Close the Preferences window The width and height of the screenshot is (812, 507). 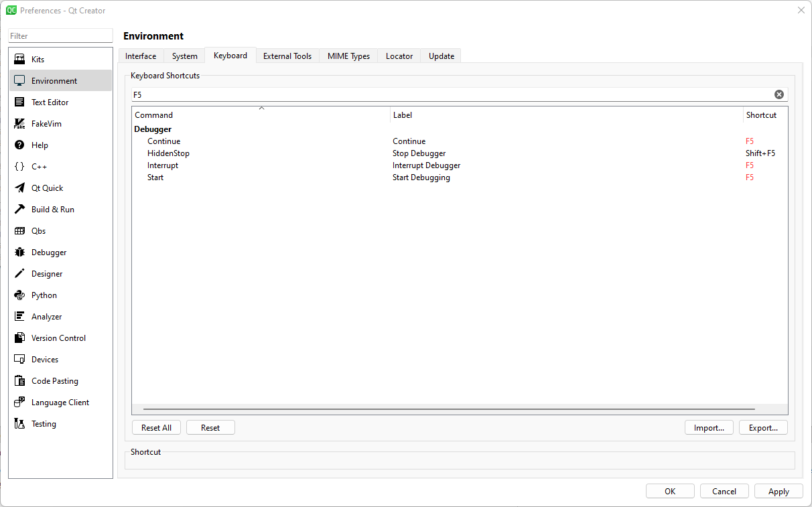click(801, 10)
